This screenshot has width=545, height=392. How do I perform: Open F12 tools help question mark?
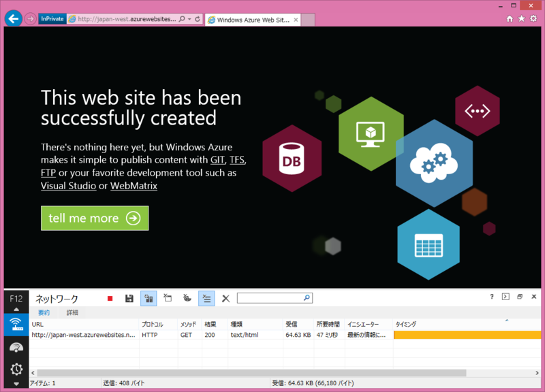pyautogui.click(x=491, y=297)
